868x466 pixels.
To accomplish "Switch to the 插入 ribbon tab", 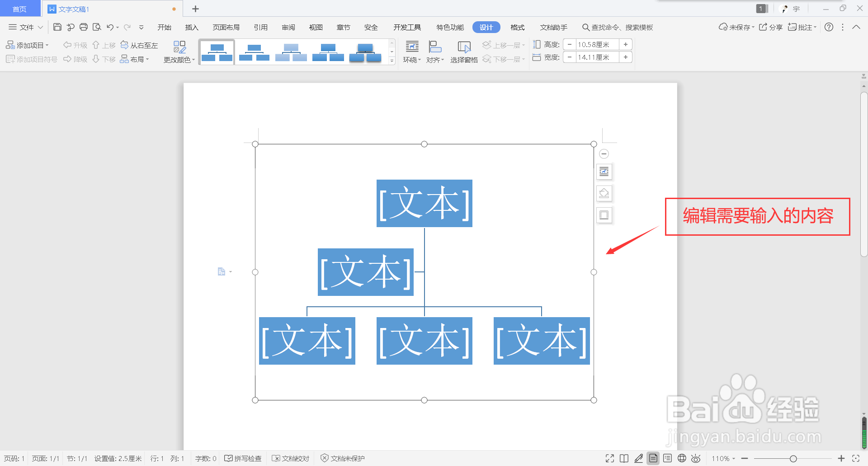I will pyautogui.click(x=191, y=27).
